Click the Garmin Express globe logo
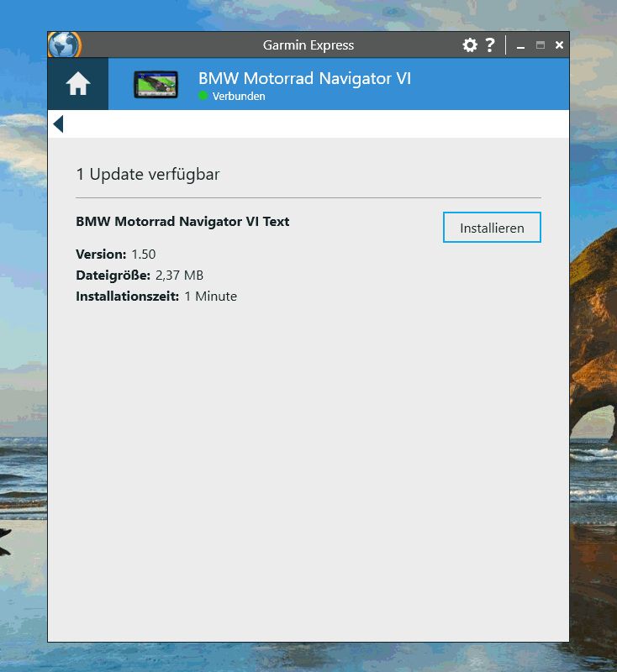Viewport: 617px width, 672px height. click(x=65, y=45)
